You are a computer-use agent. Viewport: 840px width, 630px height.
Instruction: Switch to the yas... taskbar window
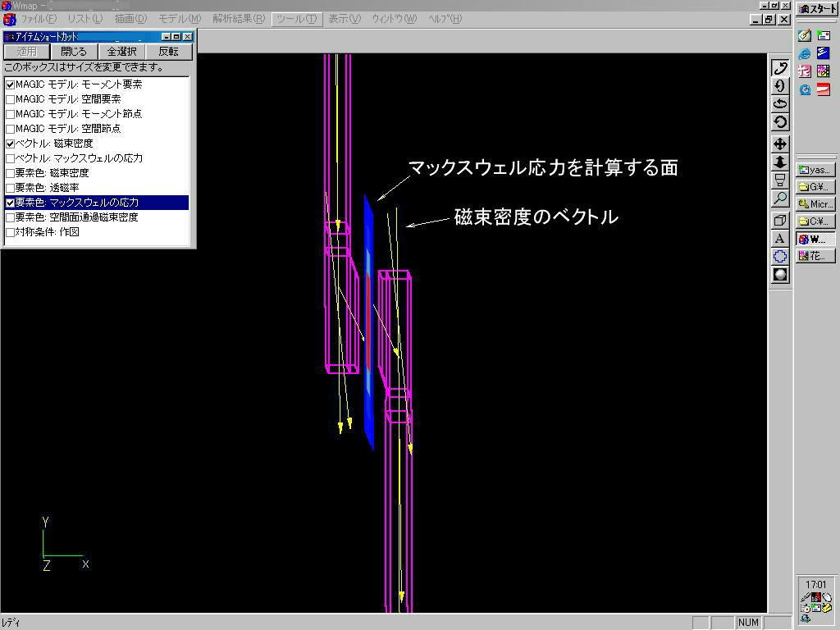click(815, 170)
